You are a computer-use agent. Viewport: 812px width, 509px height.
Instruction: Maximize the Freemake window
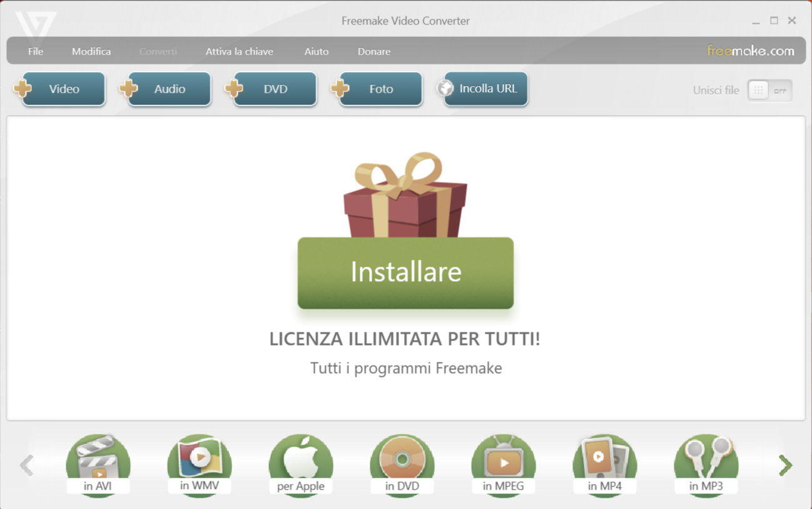[774, 21]
